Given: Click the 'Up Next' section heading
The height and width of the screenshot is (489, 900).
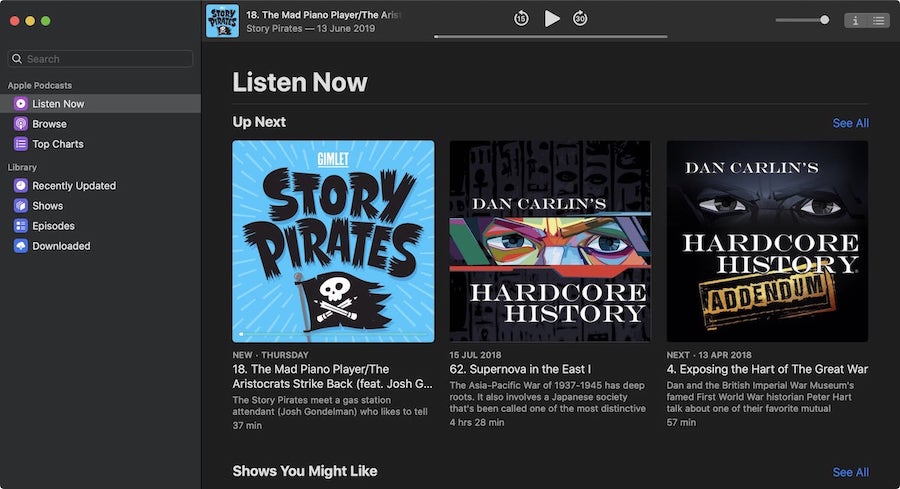Looking at the screenshot, I should pos(259,122).
